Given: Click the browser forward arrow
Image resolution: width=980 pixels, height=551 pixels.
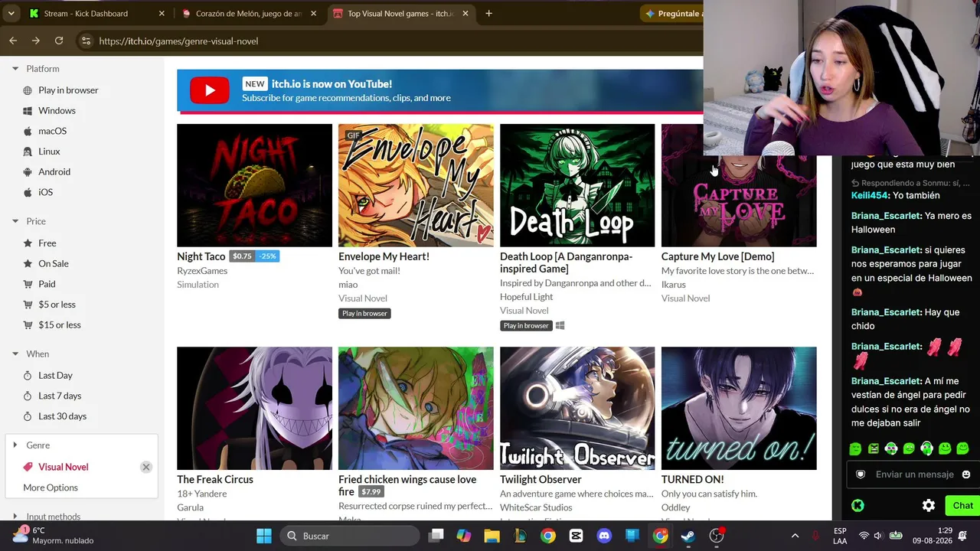Looking at the screenshot, I should pyautogui.click(x=36, y=41).
